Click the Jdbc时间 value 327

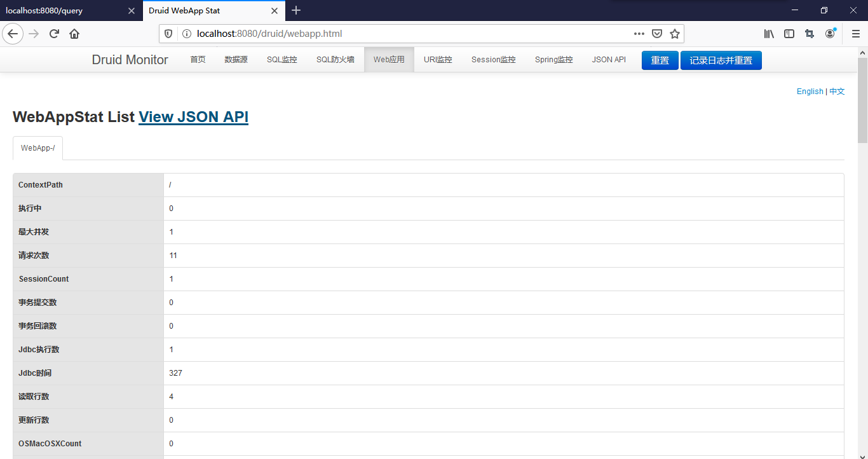(175, 373)
